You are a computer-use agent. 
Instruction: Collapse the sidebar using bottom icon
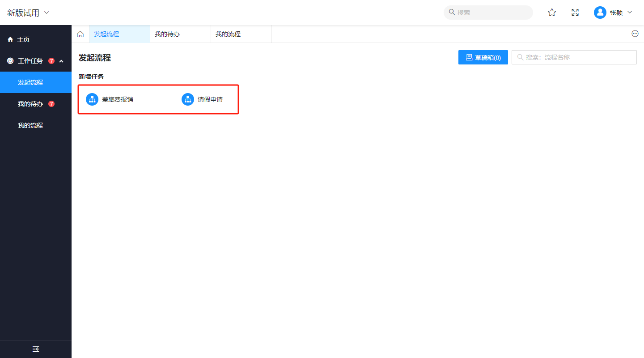pyautogui.click(x=36, y=349)
